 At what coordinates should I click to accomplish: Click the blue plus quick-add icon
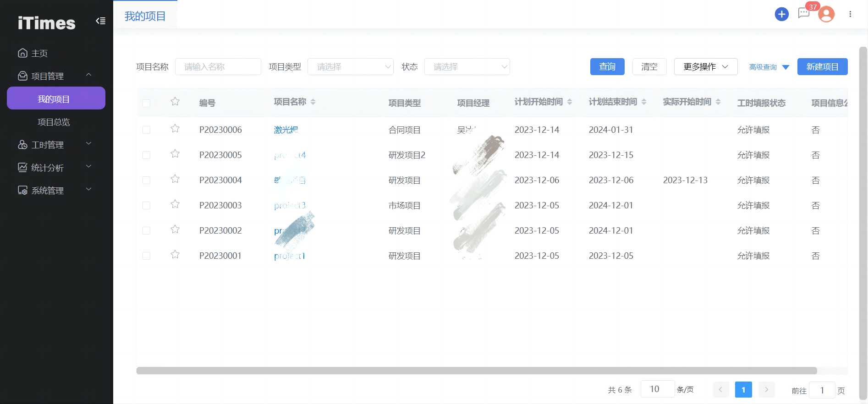[781, 14]
